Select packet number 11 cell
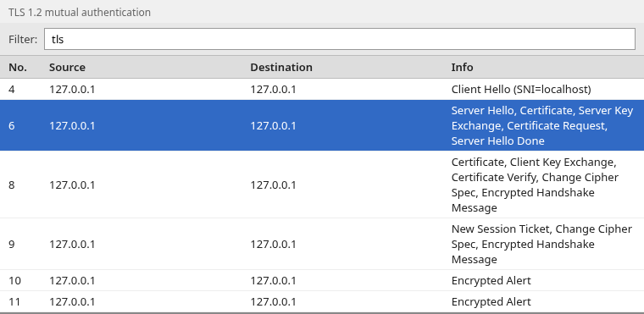This screenshot has height=314, width=644. click(x=14, y=302)
